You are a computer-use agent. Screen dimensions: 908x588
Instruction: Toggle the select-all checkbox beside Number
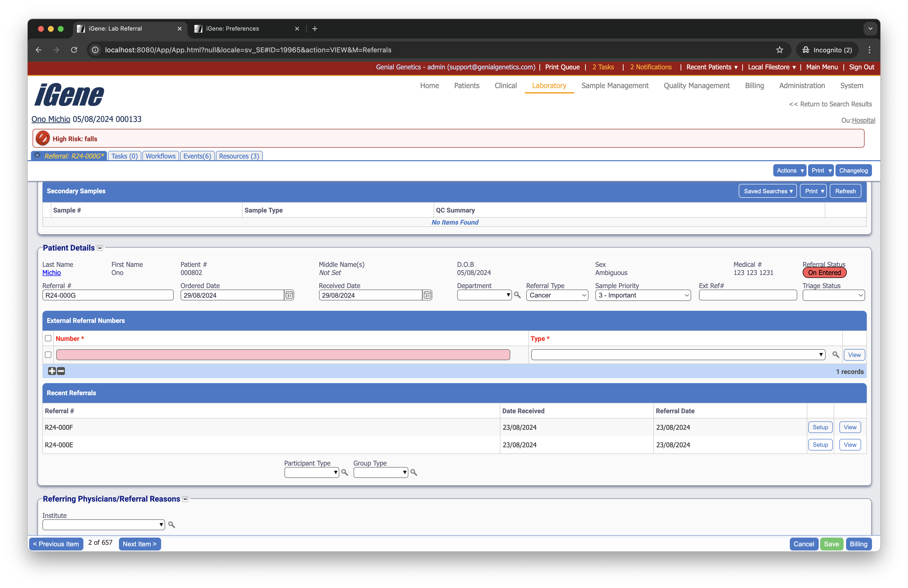pos(48,338)
